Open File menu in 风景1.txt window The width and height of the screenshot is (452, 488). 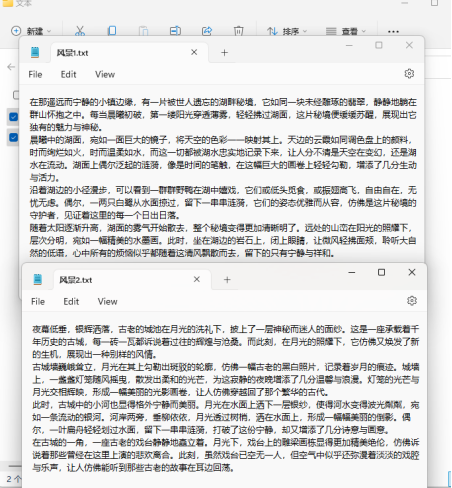35,74
